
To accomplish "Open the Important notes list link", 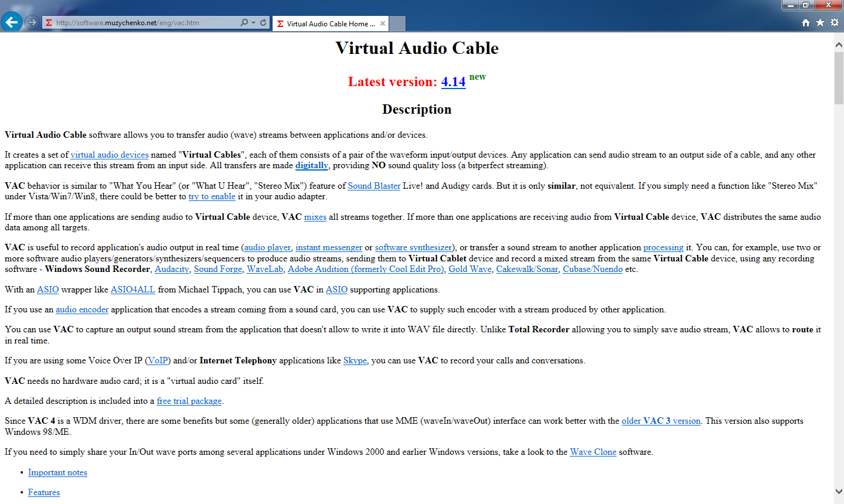I will [57, 472].
